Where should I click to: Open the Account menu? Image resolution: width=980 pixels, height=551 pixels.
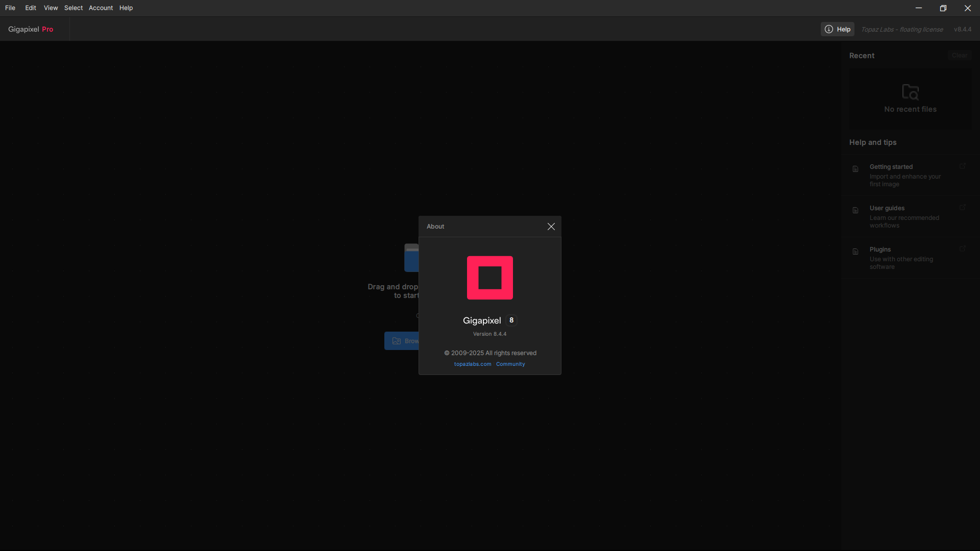tap(101, 8)
